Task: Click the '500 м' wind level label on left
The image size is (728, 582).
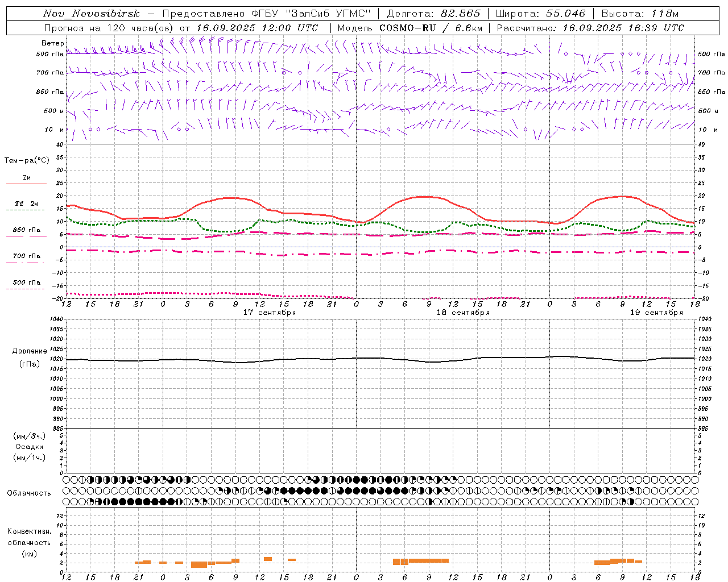Action: pyautogui.click(x=54, y=111)
